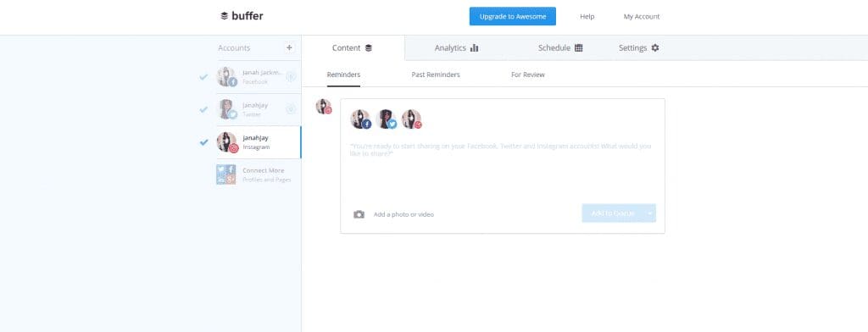Click the Add a photo or video label
This screenshot has width=868, height=332.
(x=403, y=214)
